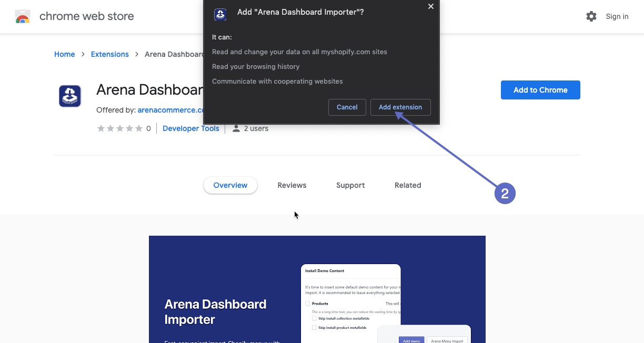This screenshot has width=644, height=343.
Task: Click the Add extension button
Action: (400, 107)
